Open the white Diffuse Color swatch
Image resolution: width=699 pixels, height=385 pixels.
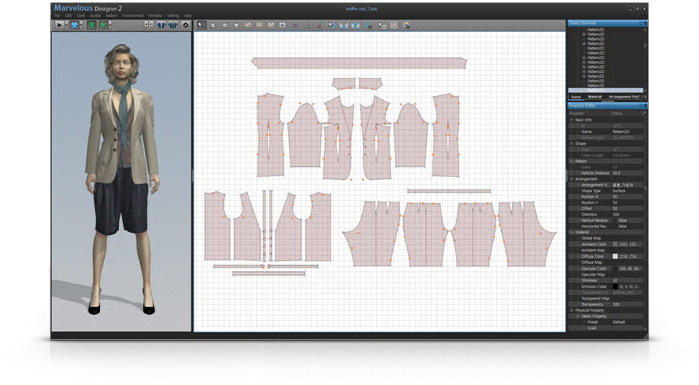coord(615,256)
